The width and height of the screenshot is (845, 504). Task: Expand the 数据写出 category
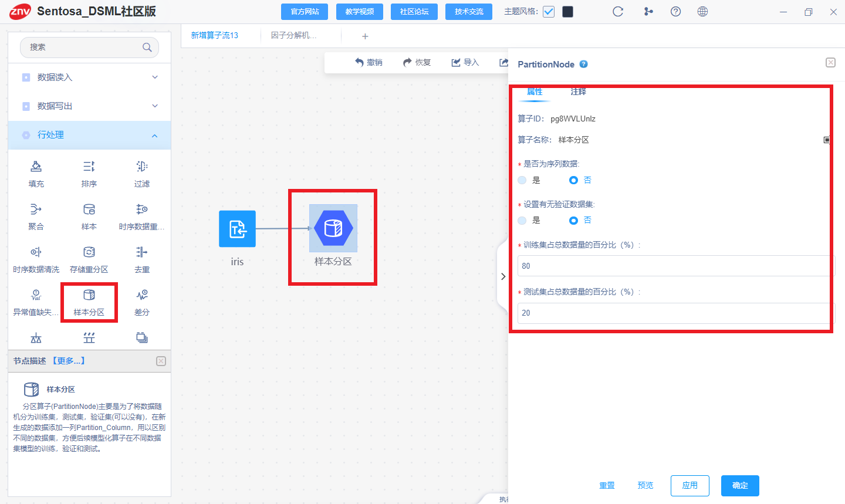(x=90, y=106)
